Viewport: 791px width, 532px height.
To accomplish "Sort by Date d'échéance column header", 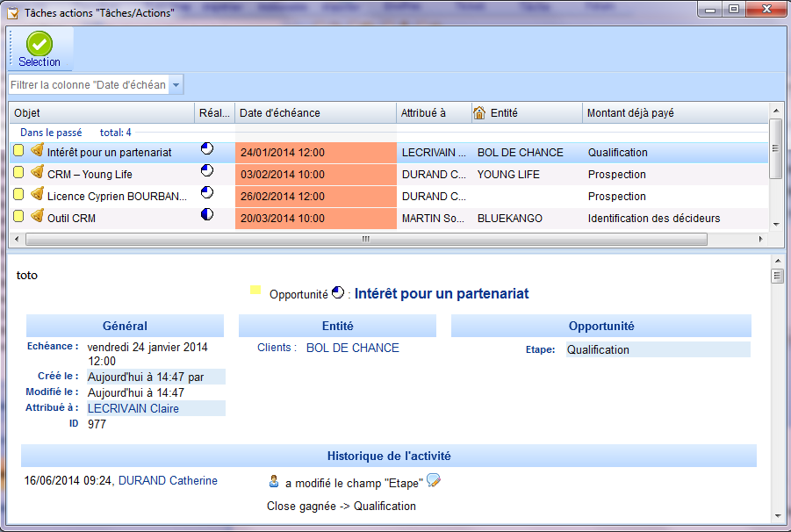I will click(x=315, y=113).
